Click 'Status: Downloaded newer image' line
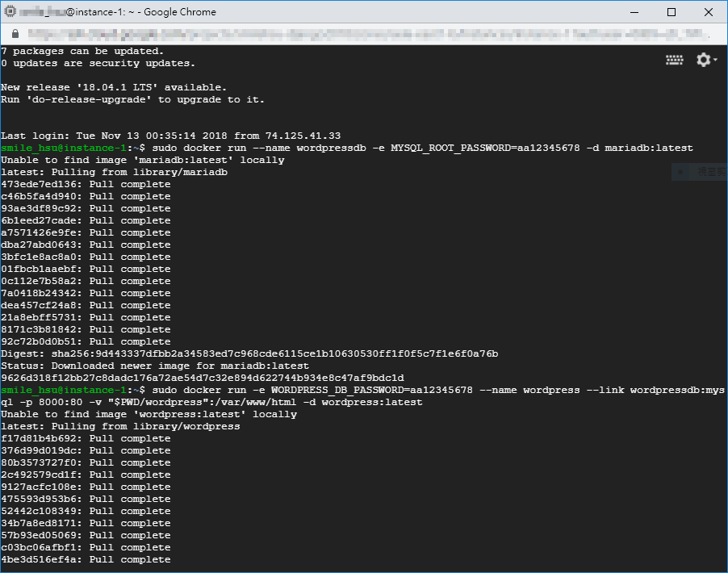 (x=154, y=366)
